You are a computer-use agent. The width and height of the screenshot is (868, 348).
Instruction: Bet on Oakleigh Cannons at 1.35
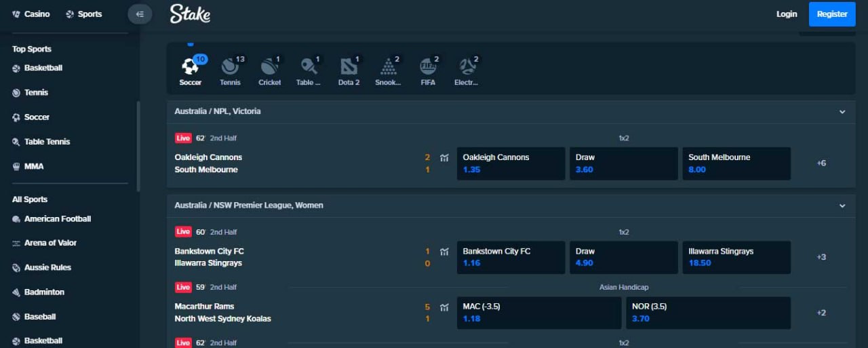pos(511,163)
